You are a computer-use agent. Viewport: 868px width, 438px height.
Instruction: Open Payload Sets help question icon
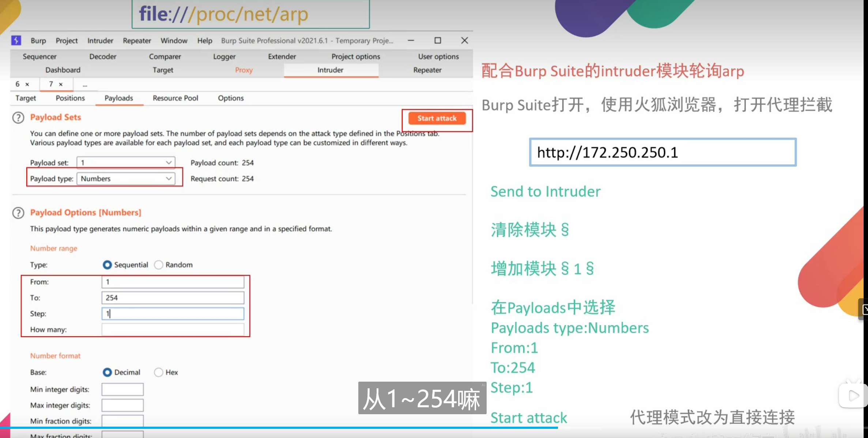[18, 118]
